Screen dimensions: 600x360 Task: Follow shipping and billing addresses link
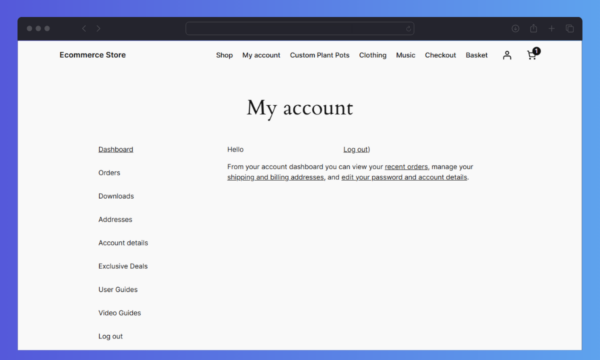pyautogui.click(x=276, y=177)
